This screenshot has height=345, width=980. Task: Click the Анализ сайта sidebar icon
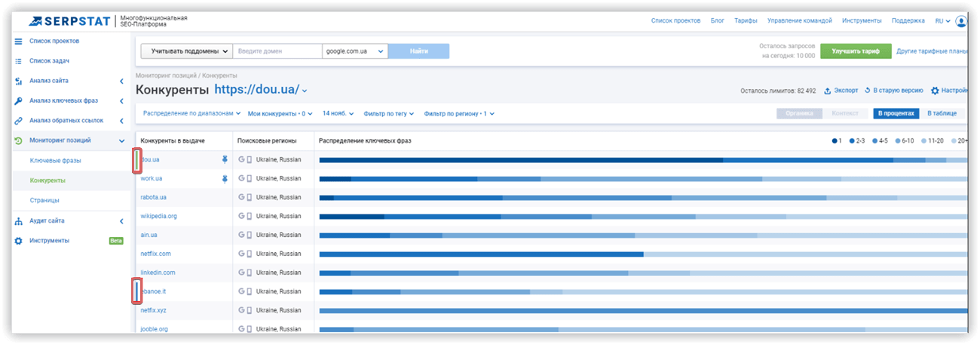[x=19, y=81]
